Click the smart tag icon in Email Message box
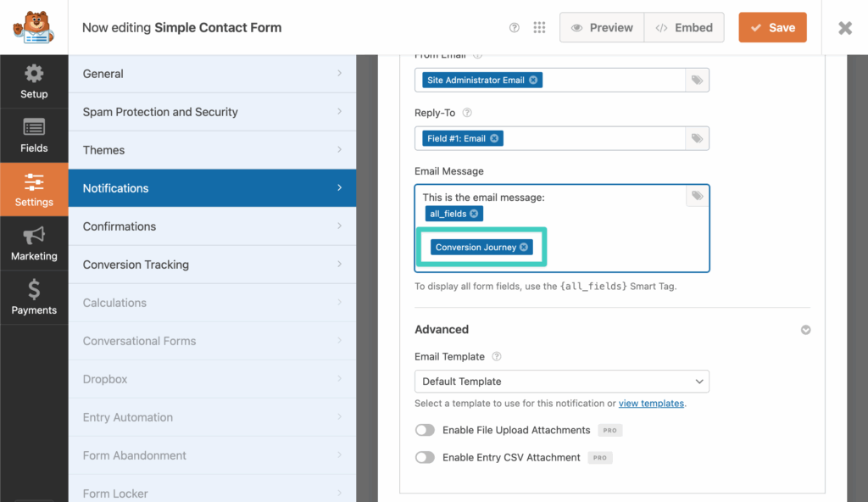The width and height of the screenshot is (868, 502). [697, 196]
